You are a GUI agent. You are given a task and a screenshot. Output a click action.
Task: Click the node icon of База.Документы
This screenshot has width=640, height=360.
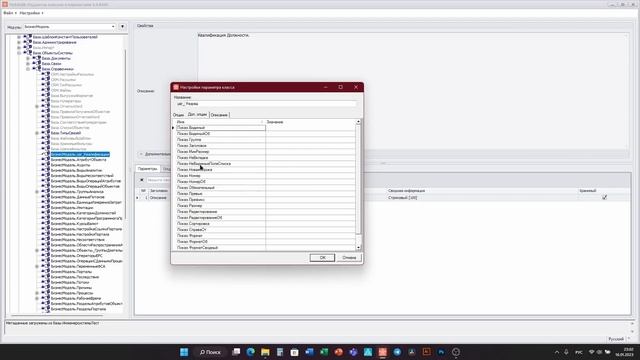[x=36, y=58]
